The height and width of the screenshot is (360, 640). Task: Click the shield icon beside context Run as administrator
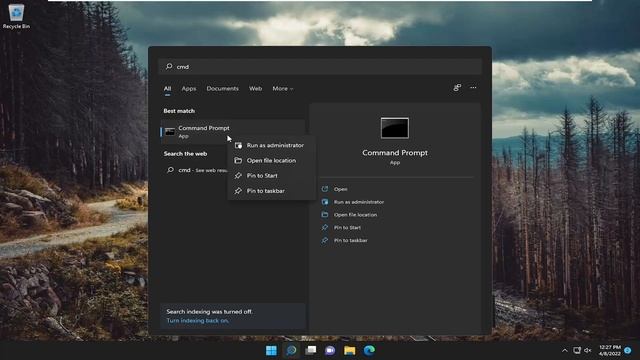[238, 145]
